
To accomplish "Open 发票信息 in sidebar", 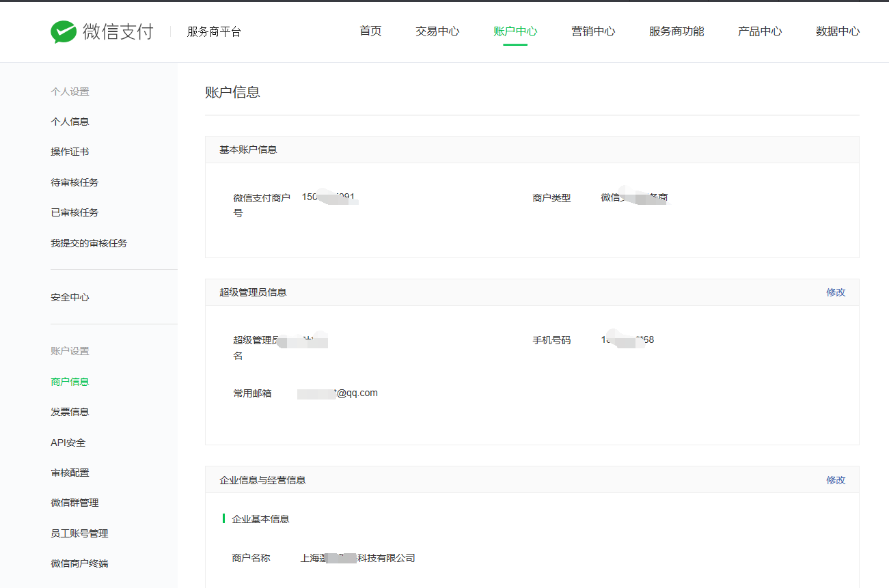I will pos(70,412).
